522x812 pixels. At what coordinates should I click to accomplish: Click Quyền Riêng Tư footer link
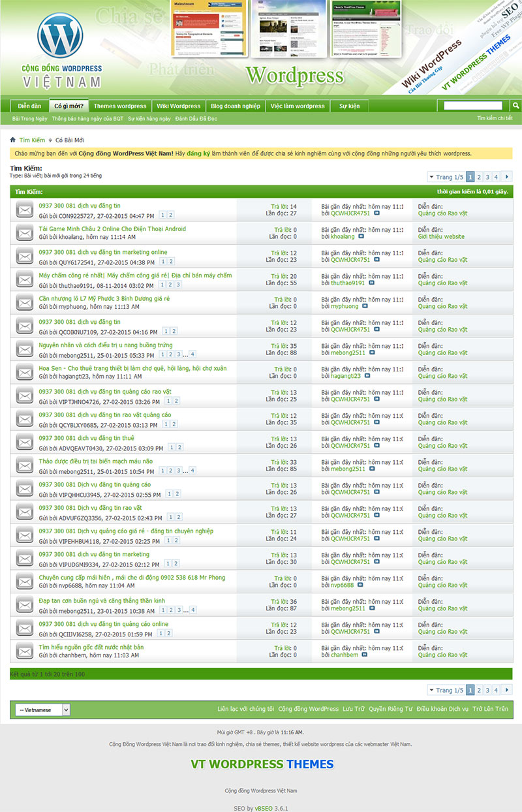point(390,709)
